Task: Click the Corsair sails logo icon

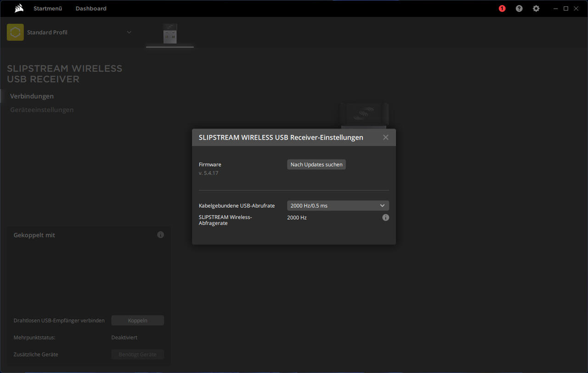Action: pyautogui.click(x=19, y=8)
